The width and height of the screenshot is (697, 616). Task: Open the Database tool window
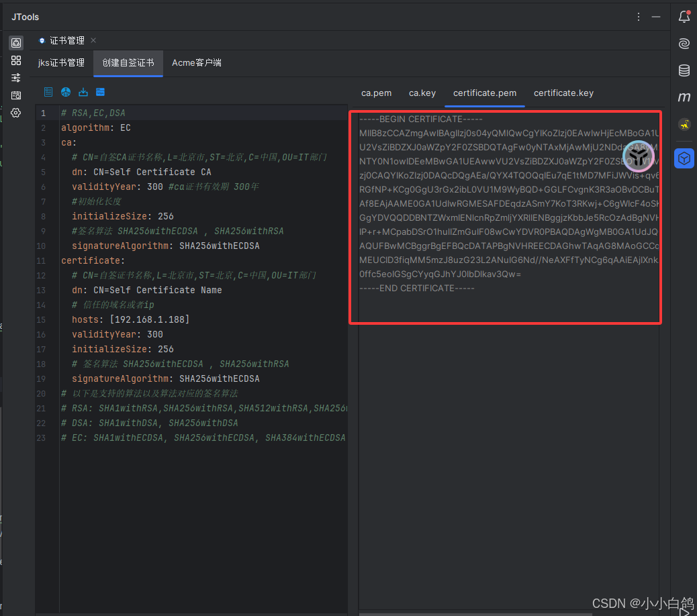coord(684,70)
